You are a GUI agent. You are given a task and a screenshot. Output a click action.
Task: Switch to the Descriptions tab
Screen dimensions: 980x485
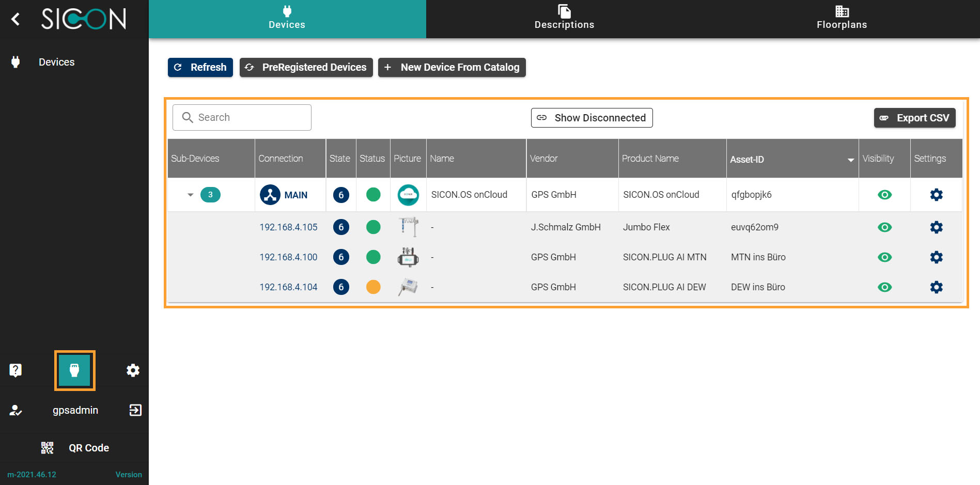[x=564, y=19]
